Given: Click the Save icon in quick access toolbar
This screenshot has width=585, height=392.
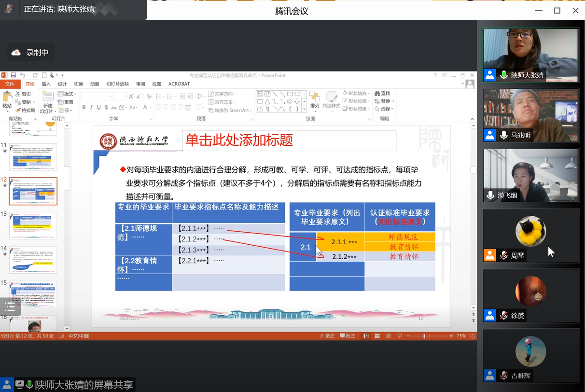Looking at the screenshot, I should (x=14, y=75).
